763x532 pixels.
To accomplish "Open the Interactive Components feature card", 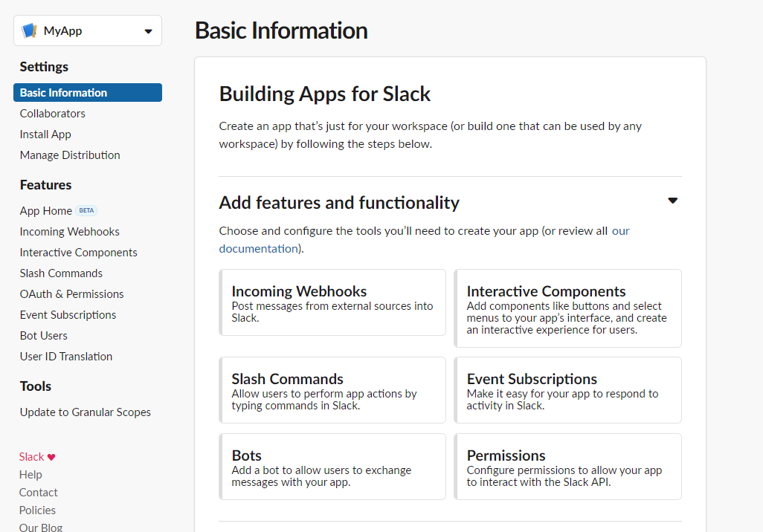I will click(x=567, y=308).
